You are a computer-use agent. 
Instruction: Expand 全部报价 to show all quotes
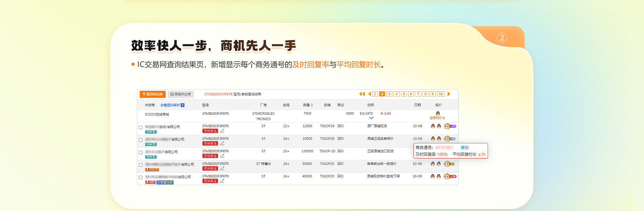point(437,118)
